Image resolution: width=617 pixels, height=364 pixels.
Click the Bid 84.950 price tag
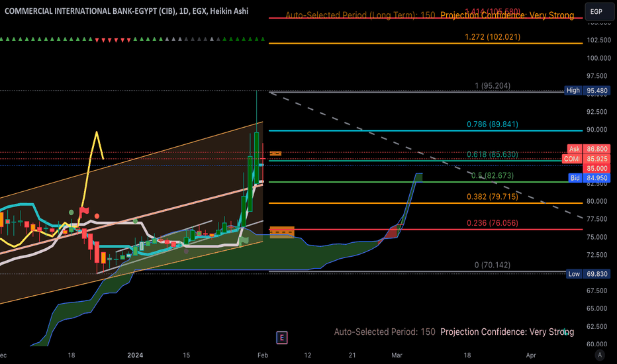pyautogui.click(x=589, y=178)
